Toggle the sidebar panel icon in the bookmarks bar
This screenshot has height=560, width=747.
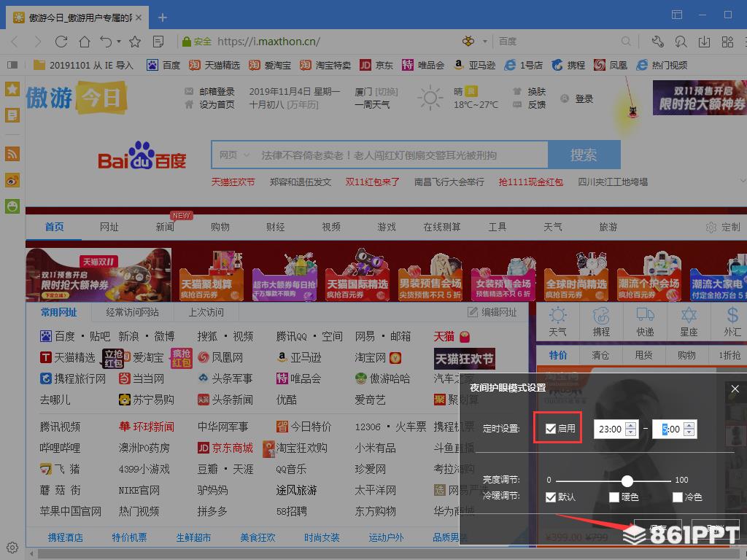click(12, 65)
